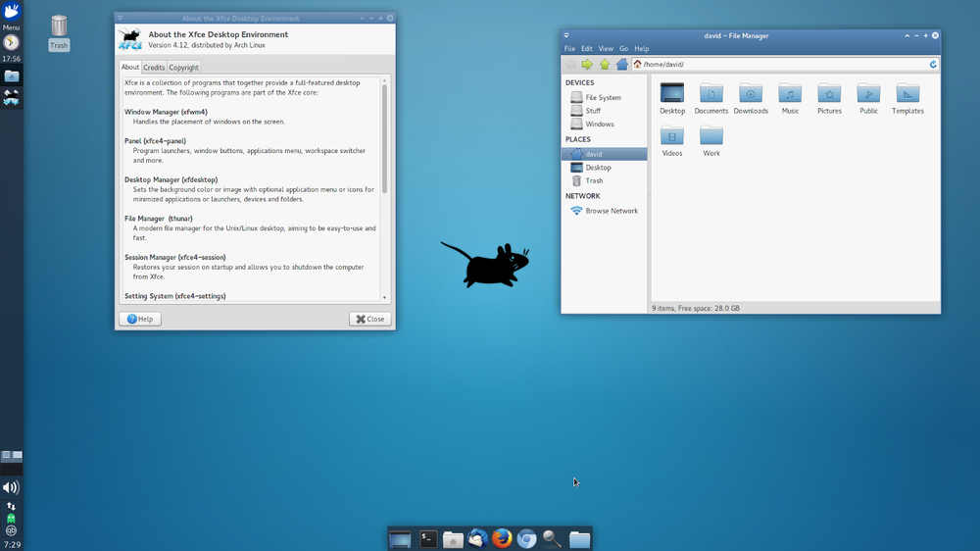Click the scroll-down arrow in the About text

(384, 298)
